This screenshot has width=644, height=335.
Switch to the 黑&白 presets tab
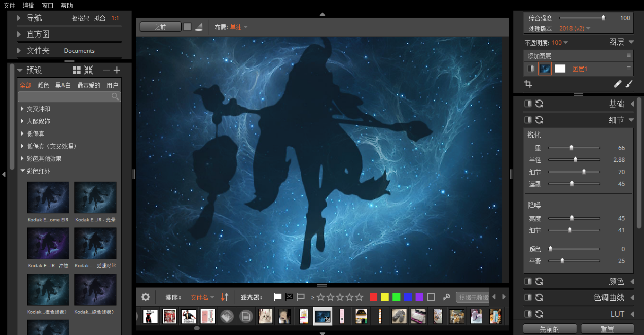click(63, 85)
